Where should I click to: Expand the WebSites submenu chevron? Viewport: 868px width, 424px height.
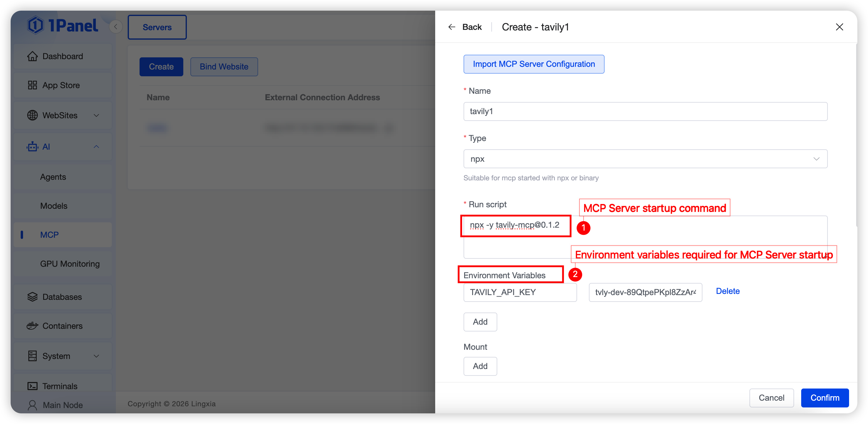96,115
